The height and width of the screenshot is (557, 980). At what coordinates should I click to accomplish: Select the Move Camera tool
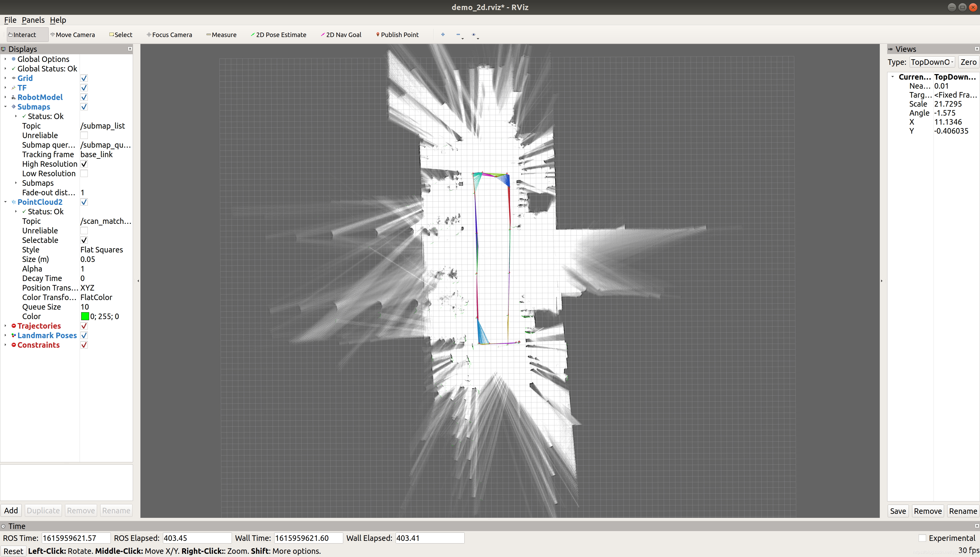pos(73,34)
